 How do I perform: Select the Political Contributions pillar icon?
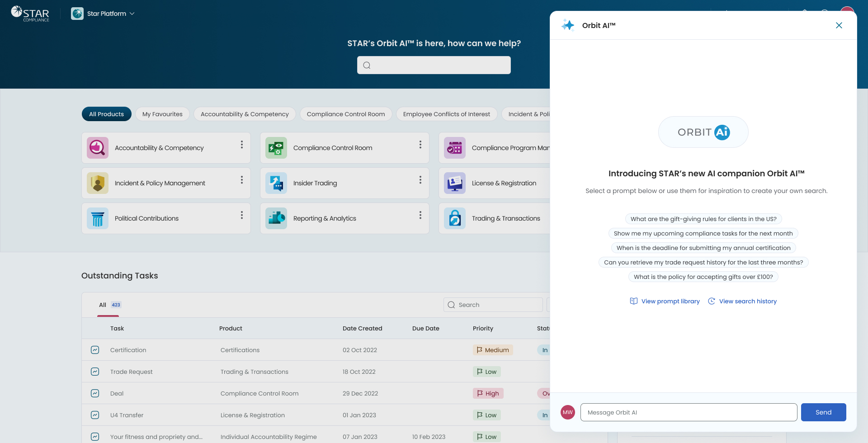pos(98,218)
